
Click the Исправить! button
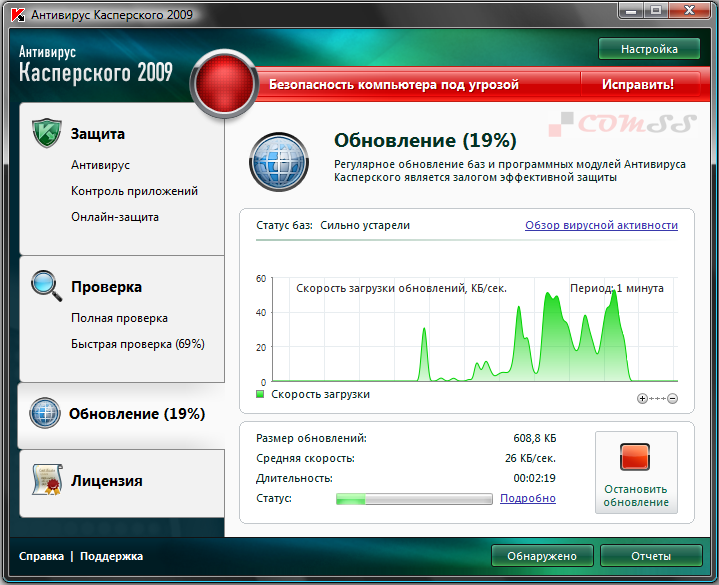[x=638, y=84]
